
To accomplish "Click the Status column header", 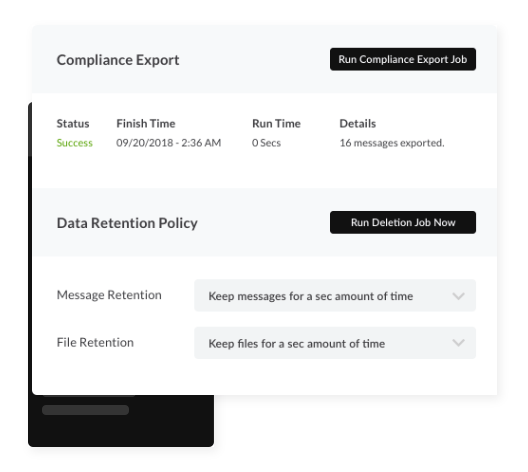I will point(73,124).
